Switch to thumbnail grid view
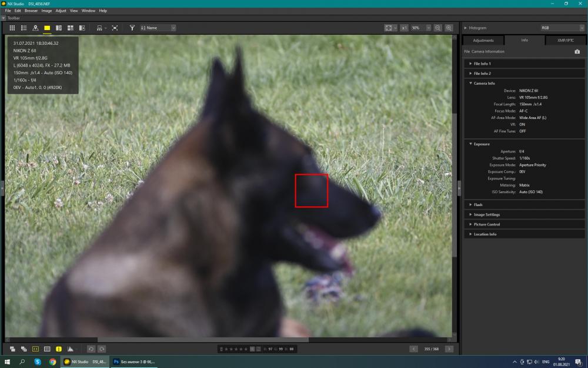Screen dimensions: 588x368 [x=12, y=28]
